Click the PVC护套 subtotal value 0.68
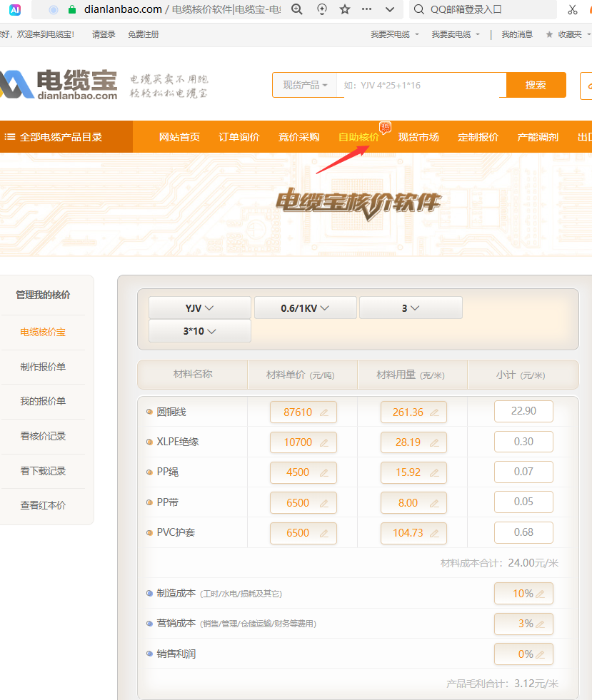 click(523, 532)
